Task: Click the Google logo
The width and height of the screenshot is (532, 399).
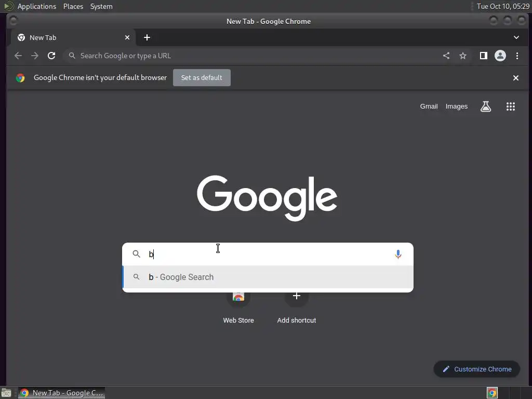Action: coord(267,198)
